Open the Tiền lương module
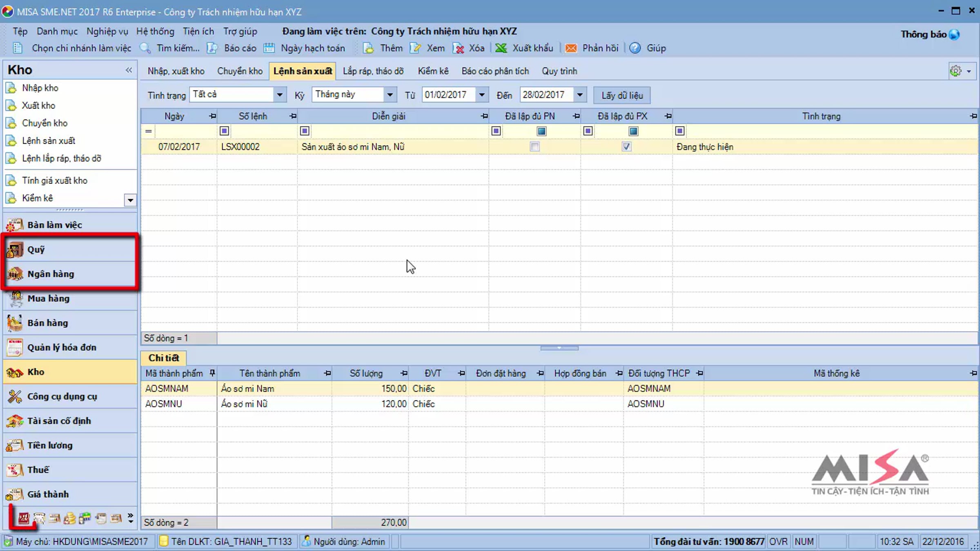Screen dimensions: 980x551 pyautogui.click(x=70, y=445)
